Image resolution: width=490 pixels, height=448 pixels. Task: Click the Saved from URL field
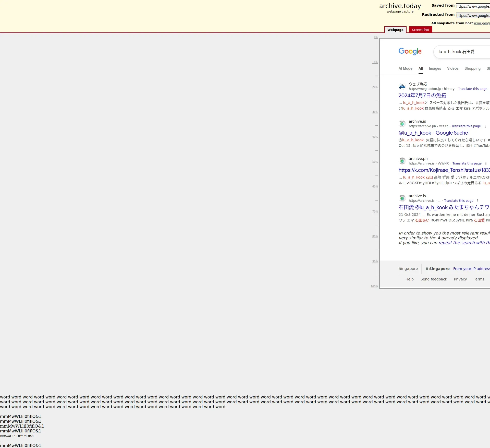pyautogui.click(x=473, y=6)
